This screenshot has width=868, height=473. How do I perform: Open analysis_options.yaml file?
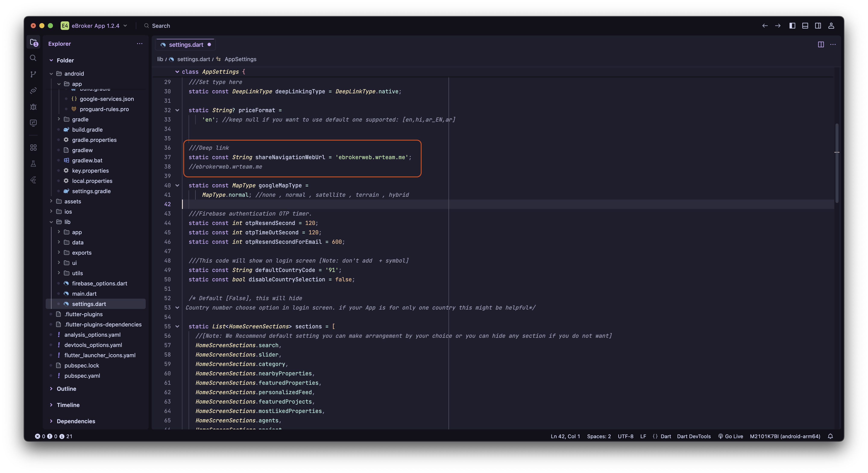[92, 334]
